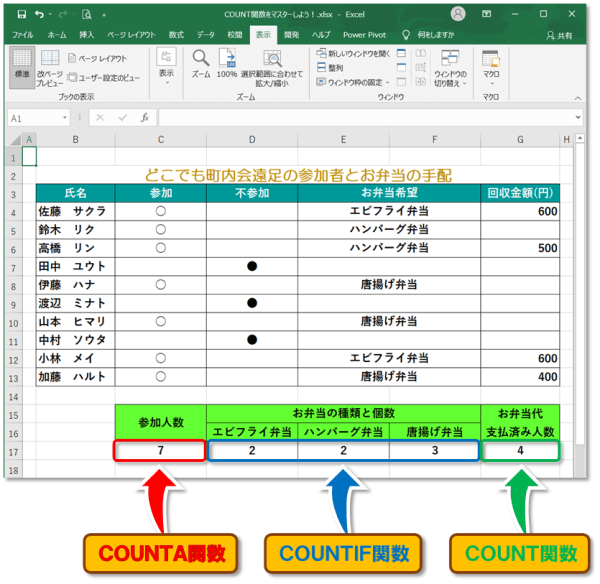Select cell containing 佐藤 サクラ
This screenshot has height=584, width=600.
pos(75,211)
